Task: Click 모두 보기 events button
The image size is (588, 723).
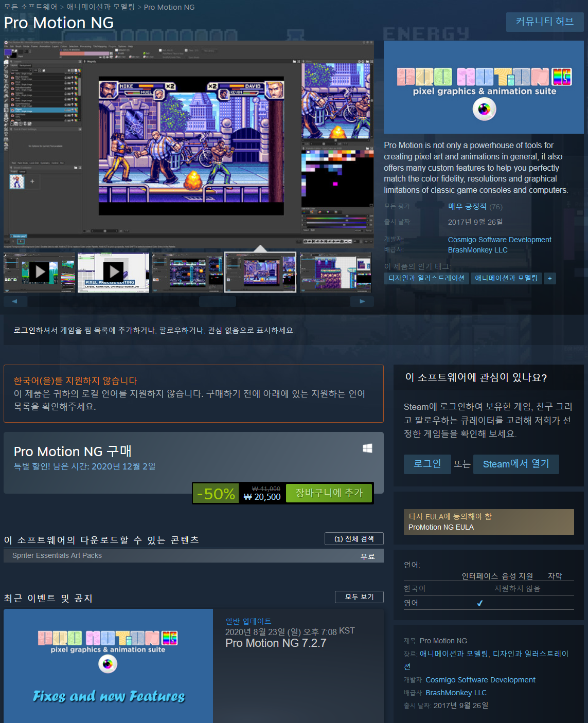Action: 359,597
